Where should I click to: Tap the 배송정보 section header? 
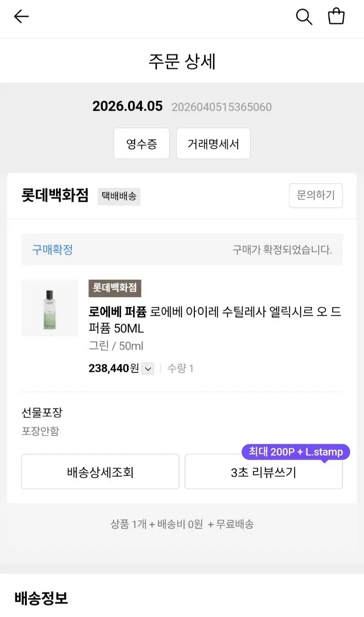[x=41, y=598]
